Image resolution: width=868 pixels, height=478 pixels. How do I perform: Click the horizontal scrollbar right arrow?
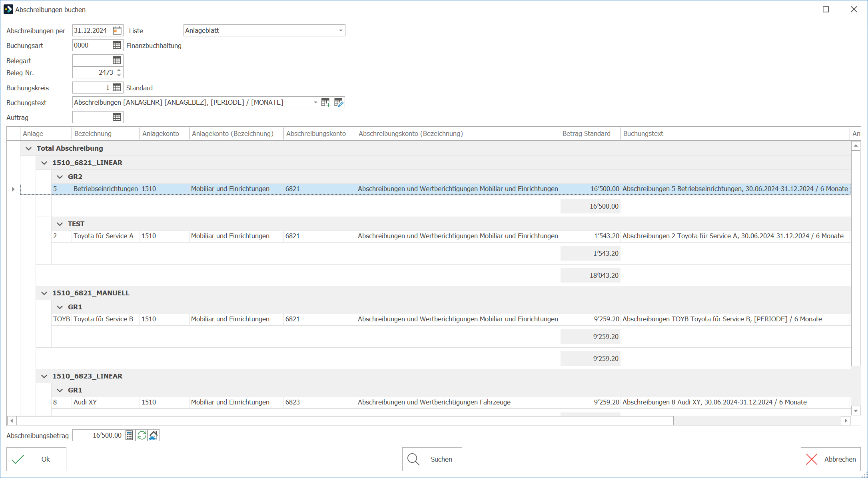point(845,420)
